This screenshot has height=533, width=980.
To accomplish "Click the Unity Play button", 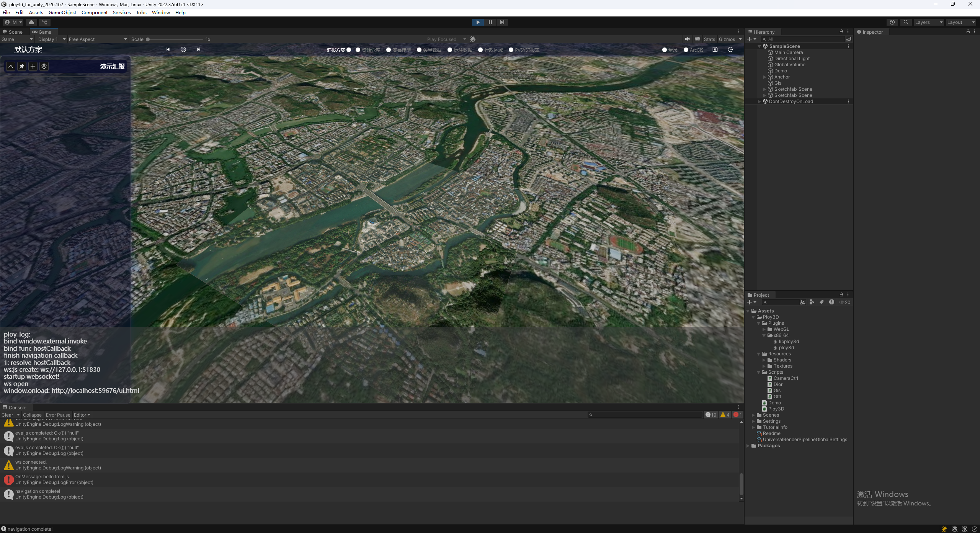I will point(478,22).
